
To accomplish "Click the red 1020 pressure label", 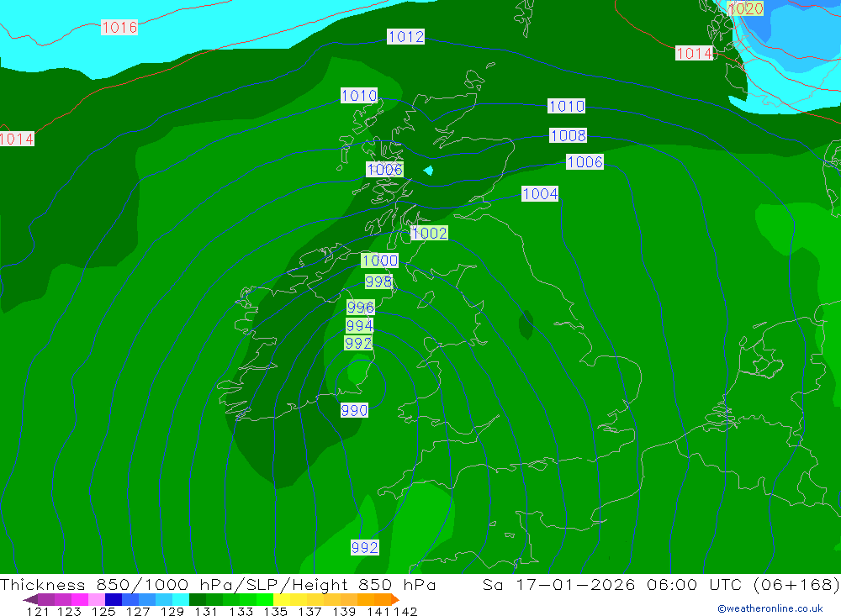I will click(746, 8).
